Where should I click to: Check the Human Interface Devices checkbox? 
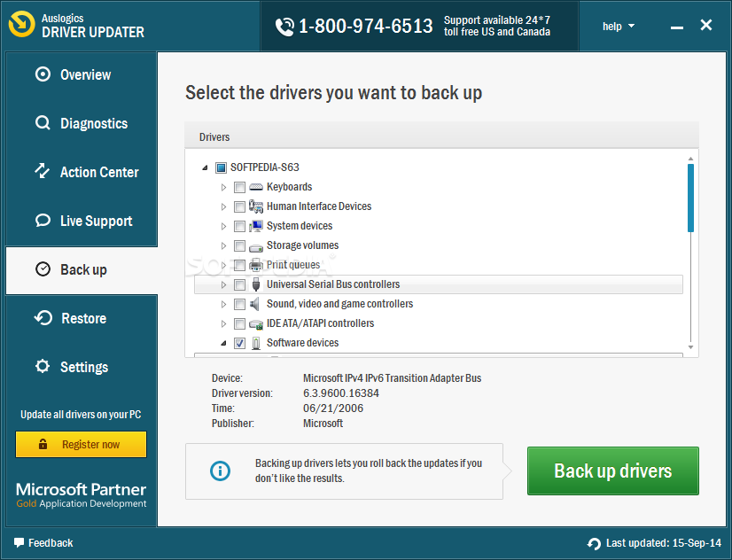tap(239, 206)
